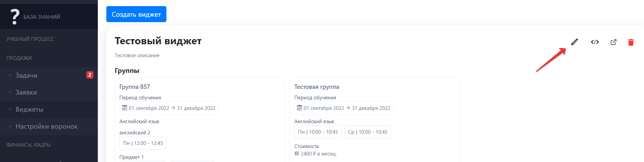644x162 pixels.
Task: Click 2480 ₽ в месяц price text
Action: click(x=319, y=154)
